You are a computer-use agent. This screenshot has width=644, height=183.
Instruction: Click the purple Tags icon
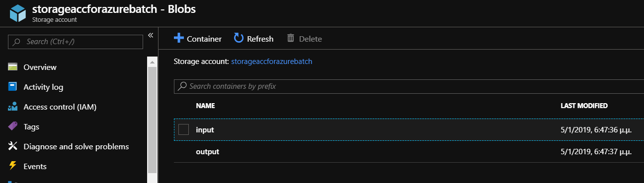pos(13,126)
